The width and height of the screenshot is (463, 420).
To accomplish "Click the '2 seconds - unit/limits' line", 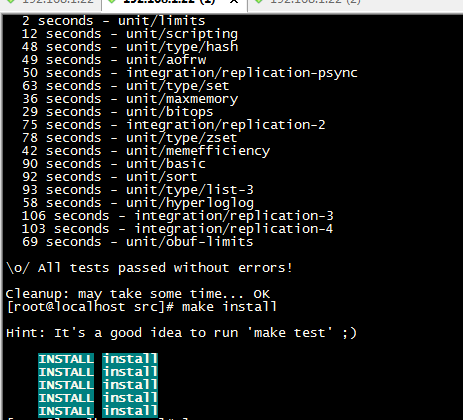I will (114, 21).
